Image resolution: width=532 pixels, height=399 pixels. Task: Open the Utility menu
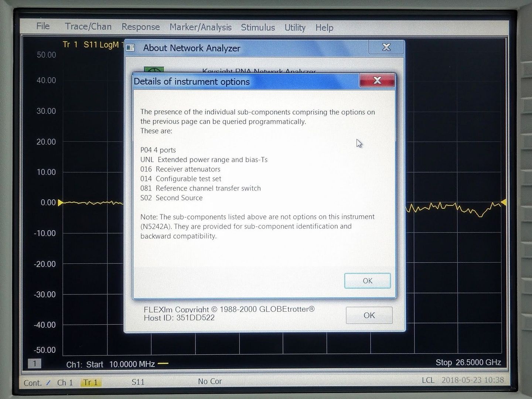(295, 28)
